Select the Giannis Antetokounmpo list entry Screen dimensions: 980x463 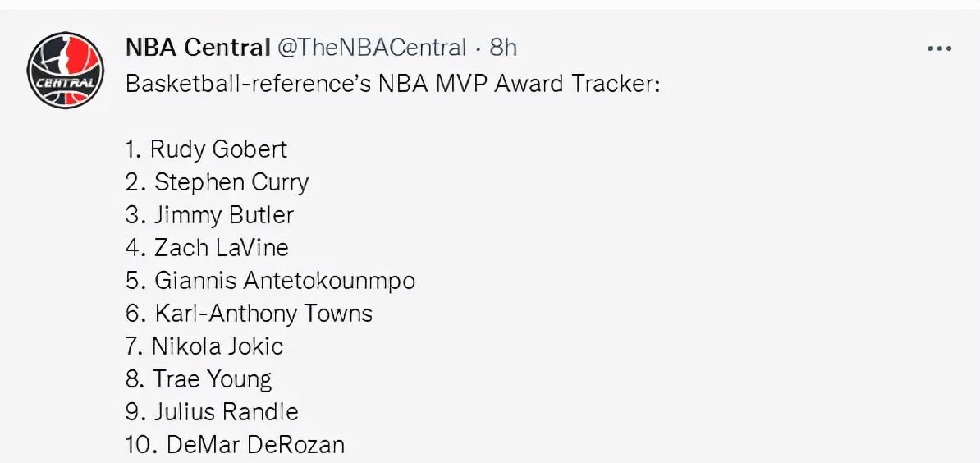coord(271,281)
